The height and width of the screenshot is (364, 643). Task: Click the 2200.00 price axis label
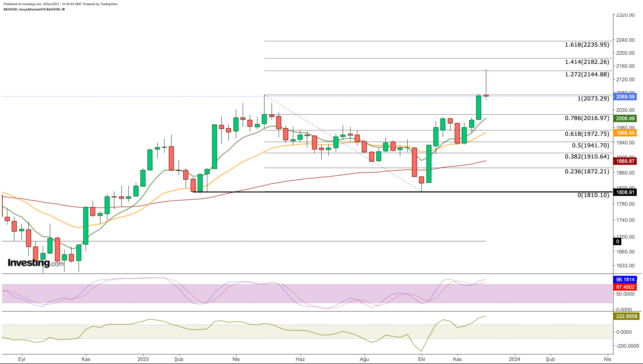[625, 53]
